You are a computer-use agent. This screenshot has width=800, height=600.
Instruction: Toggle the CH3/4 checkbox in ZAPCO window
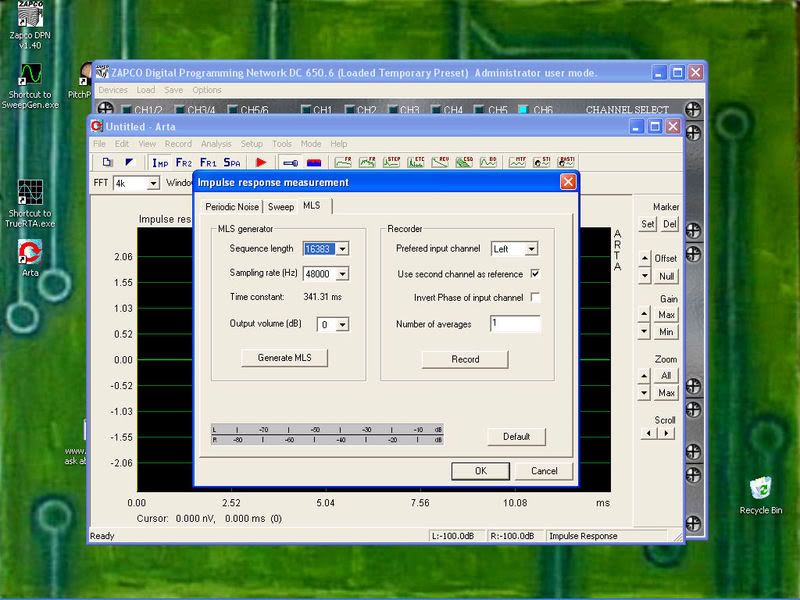179,109
